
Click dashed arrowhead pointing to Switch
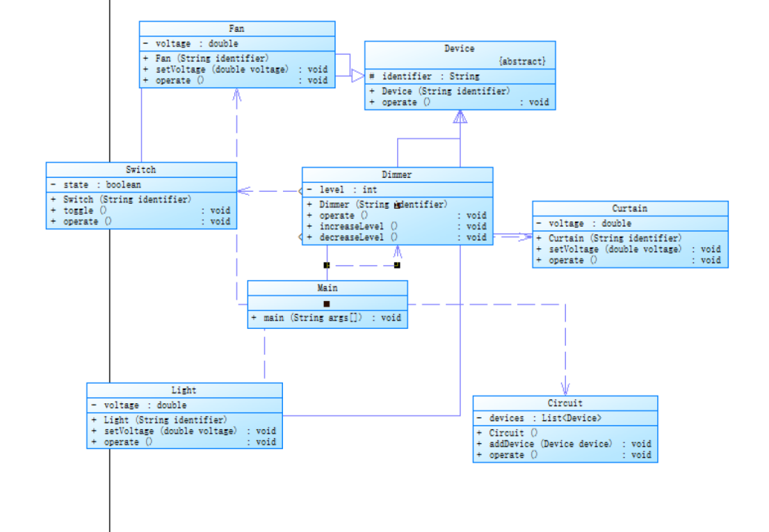[245, 191]
